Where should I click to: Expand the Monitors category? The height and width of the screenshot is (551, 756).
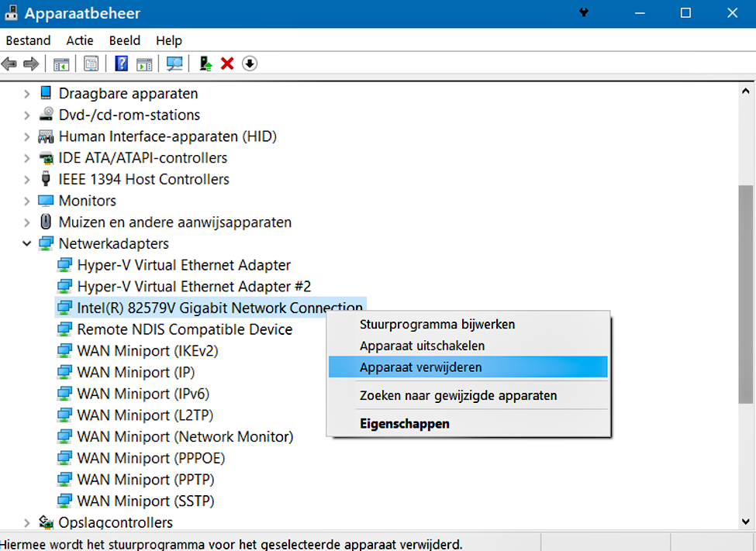click(27, 201)
